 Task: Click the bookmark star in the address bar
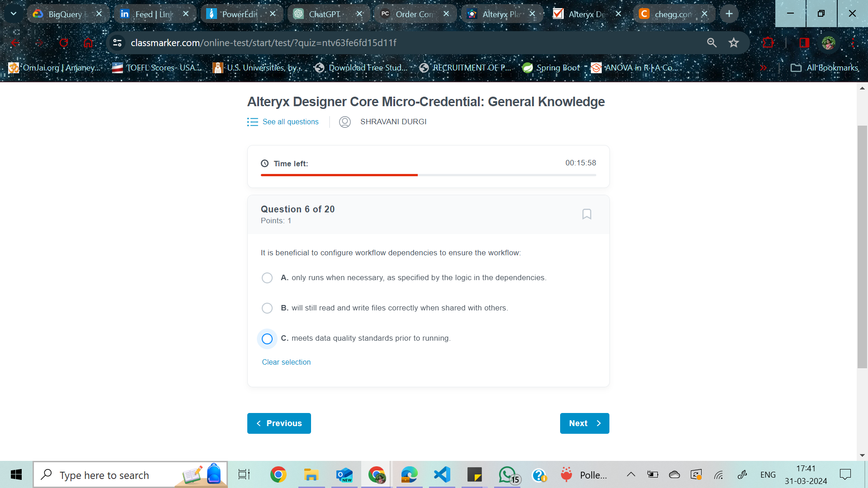tap(733, 42)
